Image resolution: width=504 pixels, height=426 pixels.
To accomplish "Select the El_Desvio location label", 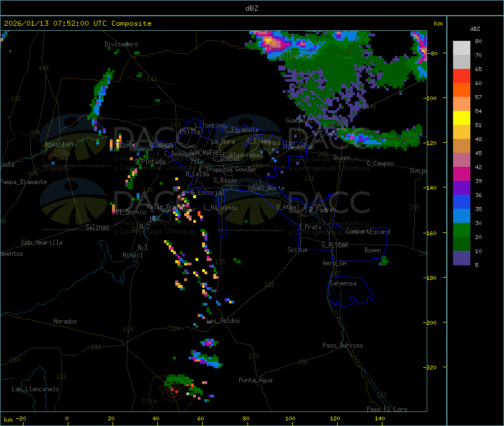I will click(x=131, y=212).
